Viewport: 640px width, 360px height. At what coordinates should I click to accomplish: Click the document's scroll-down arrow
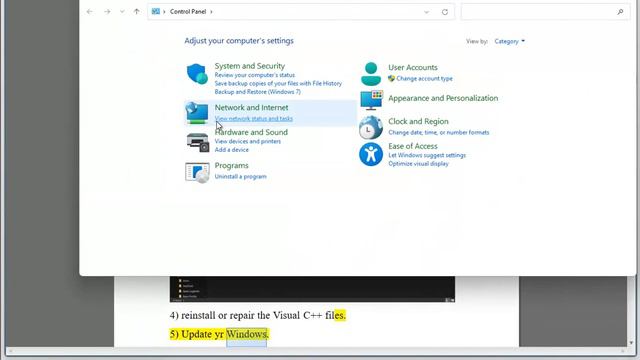point(631,343)
